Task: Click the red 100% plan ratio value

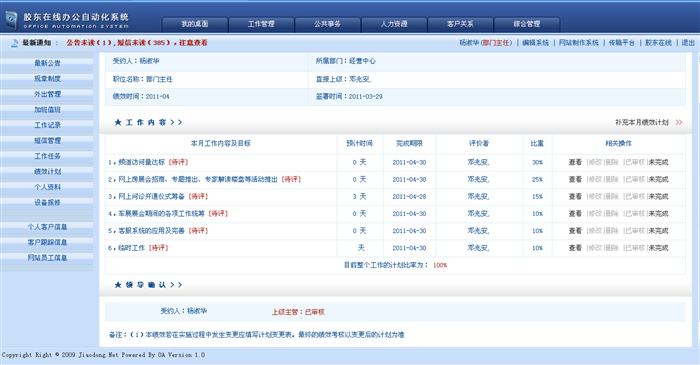Action: click(x=440, y=265)
